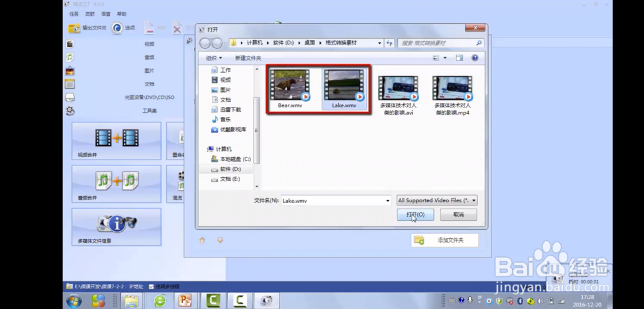Expand breadcrumb arrow after 桌面
This screenshot has width=644, height=309.
click(319, 43)
